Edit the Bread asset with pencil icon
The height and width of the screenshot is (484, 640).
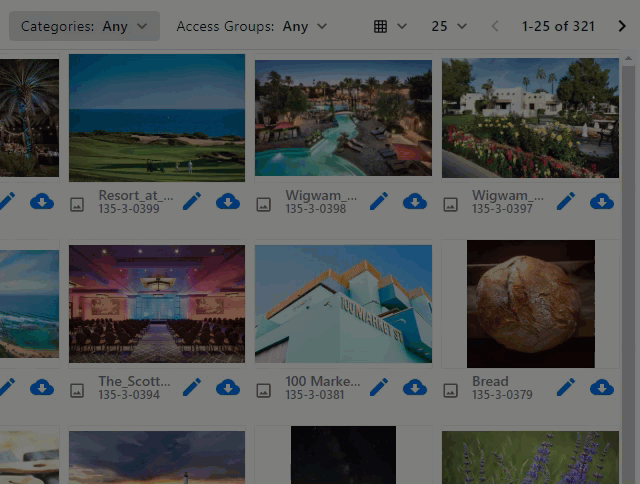566,387
